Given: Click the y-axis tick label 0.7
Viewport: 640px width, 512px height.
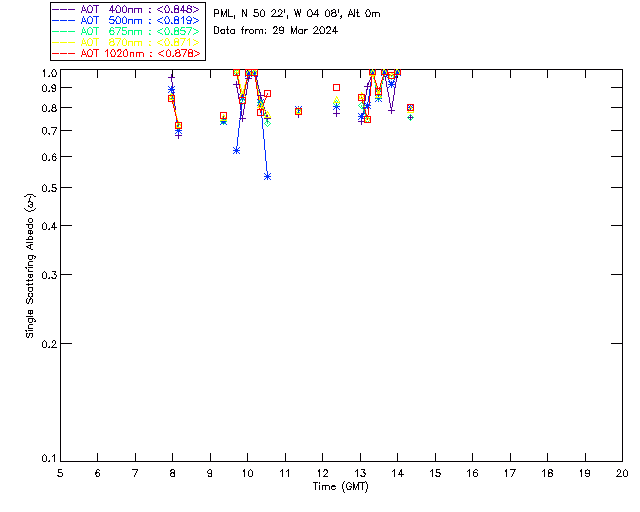Looking at the screenshot, I should [49, 131].
